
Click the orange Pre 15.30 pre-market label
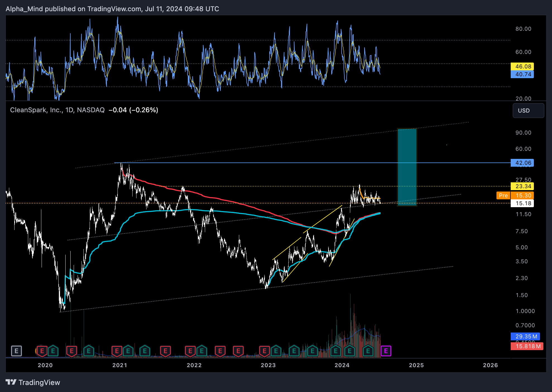515,195
